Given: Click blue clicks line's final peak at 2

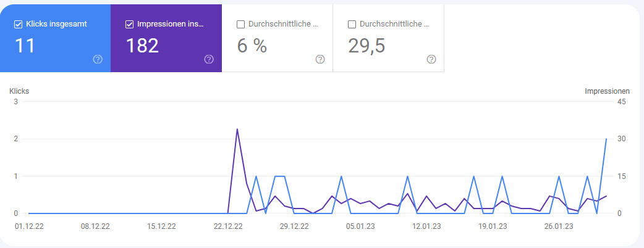Looking at the screenshot, I should click(x=606, y=139).
